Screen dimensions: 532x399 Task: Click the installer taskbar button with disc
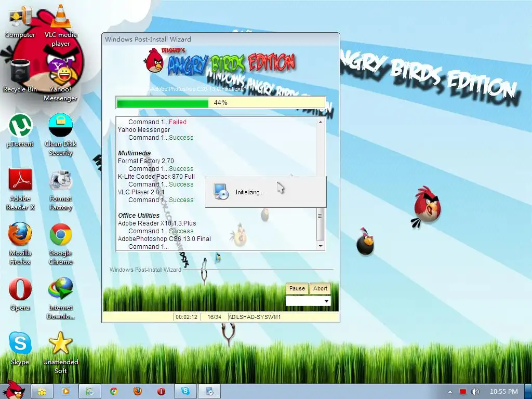[209, 392]
